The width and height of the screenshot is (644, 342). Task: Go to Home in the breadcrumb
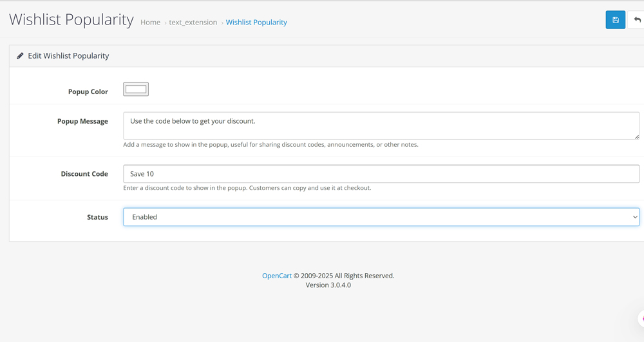(150, 22)
